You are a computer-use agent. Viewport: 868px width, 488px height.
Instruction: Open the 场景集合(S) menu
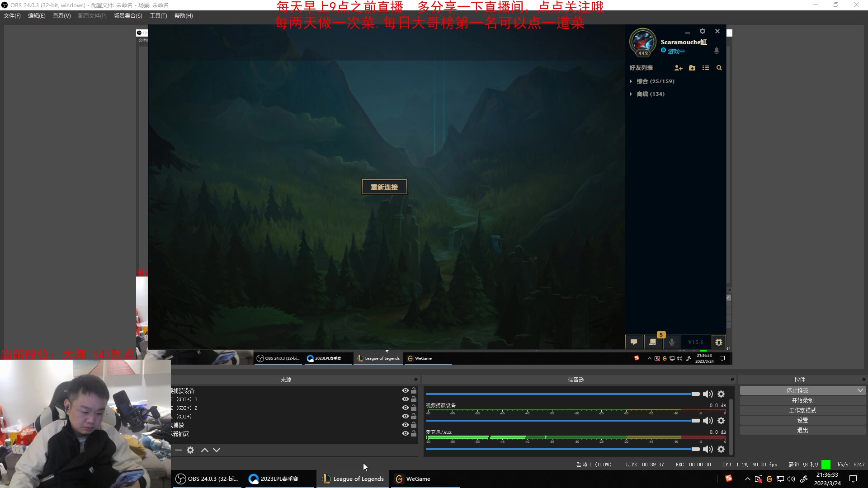click(128, 16)
